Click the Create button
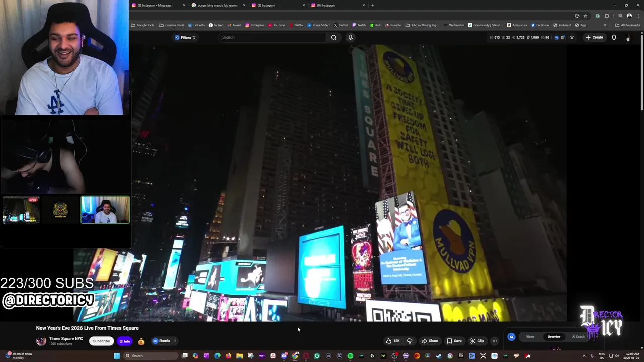Screen dimensions: 644x362 (594, 37)
